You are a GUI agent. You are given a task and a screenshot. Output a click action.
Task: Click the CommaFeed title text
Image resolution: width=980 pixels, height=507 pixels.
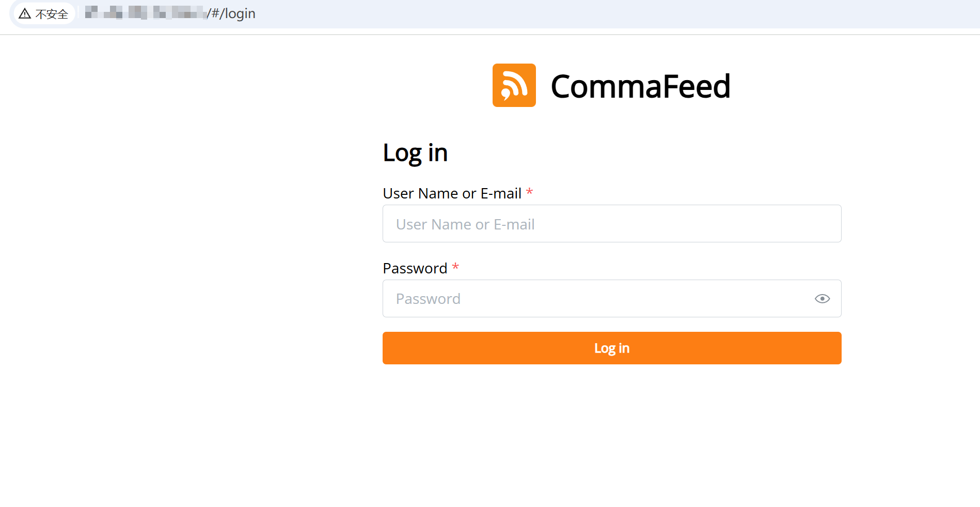[x=640, y=86]
